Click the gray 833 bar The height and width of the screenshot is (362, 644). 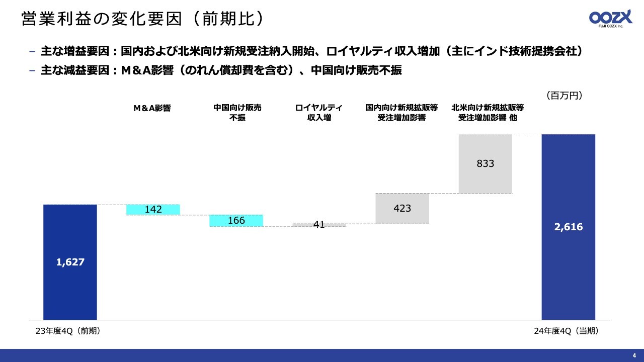486,163
